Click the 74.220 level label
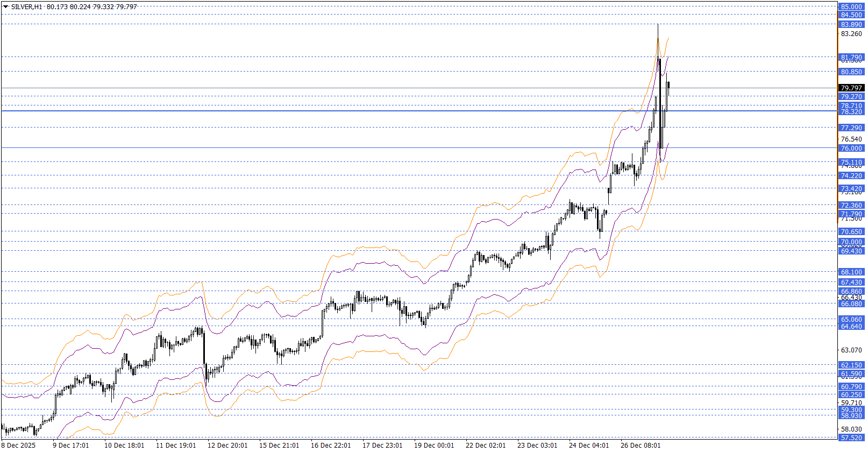868x452 pixels. (x=851, y=175)
